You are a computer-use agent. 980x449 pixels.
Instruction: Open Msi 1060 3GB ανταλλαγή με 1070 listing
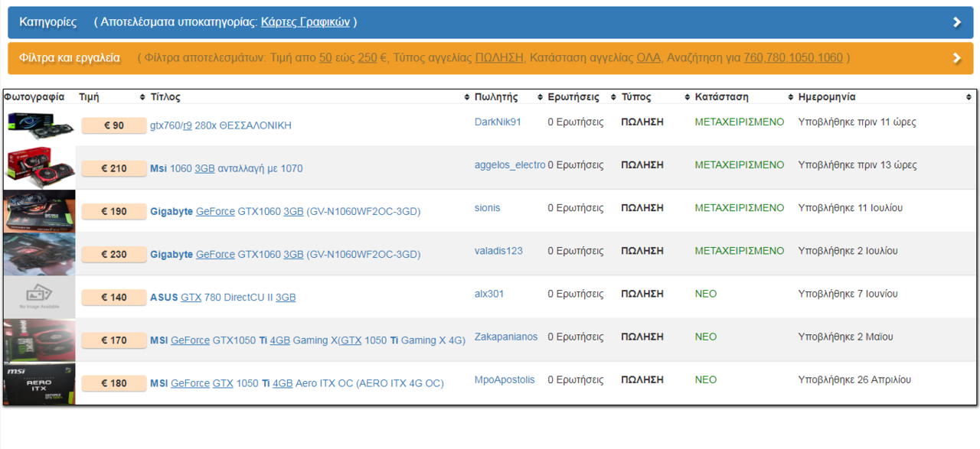click(226, 168)
